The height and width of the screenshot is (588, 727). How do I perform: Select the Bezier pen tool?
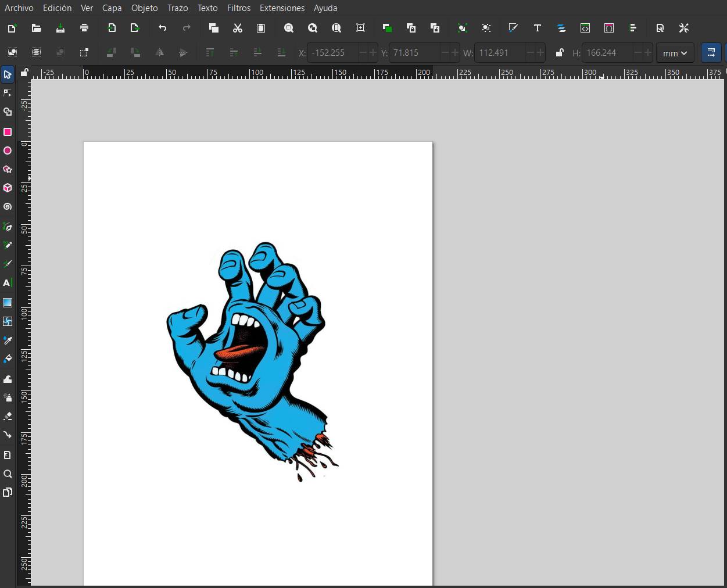pos(8,227)
